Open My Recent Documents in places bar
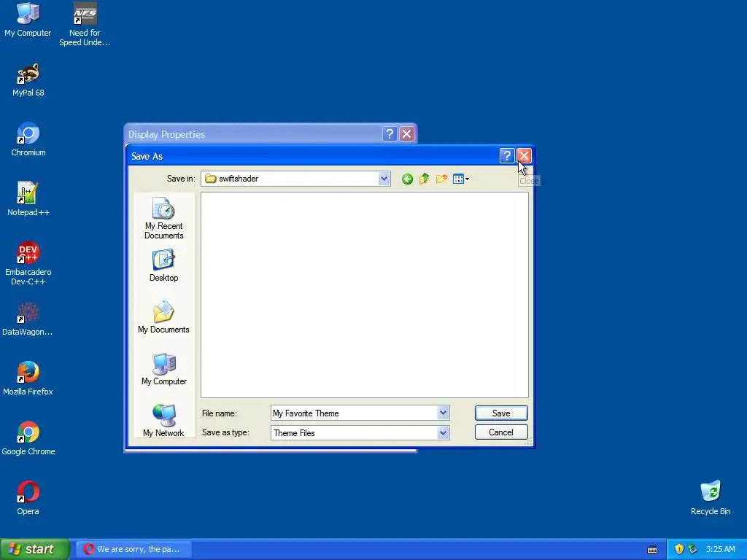This screenshot has height=560, width=747. (164, 219)
